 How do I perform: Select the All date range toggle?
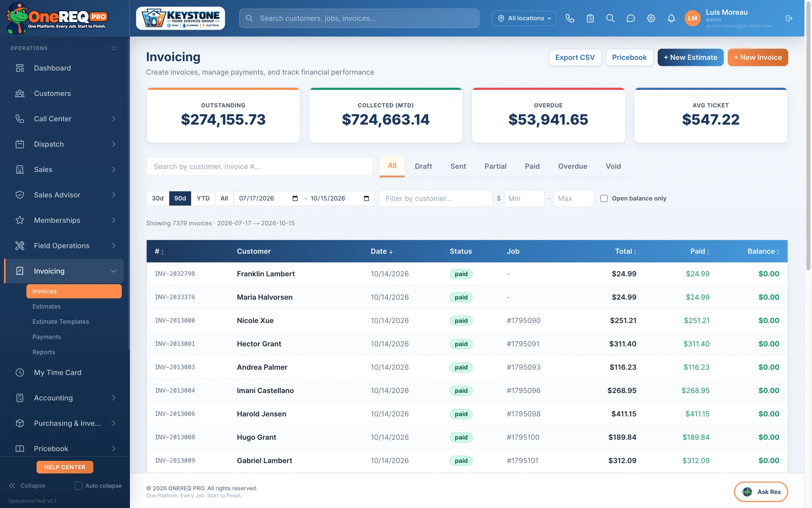(x=224, y=198)
